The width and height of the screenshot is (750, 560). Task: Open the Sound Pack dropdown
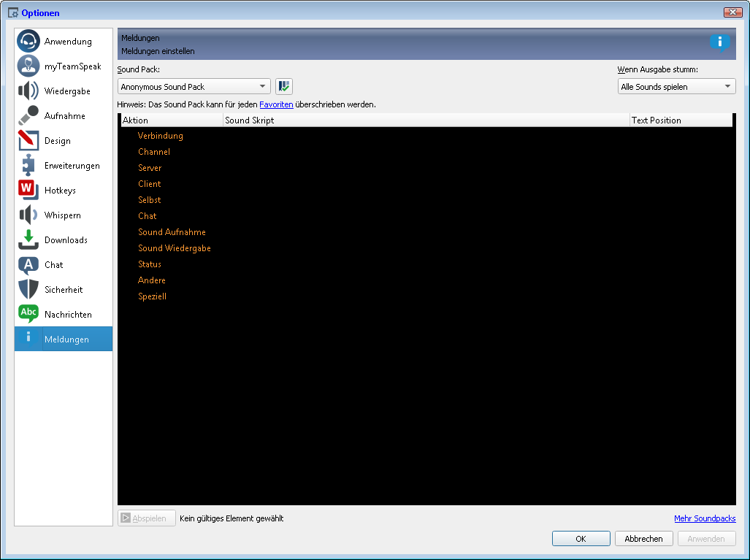point(194,87)
